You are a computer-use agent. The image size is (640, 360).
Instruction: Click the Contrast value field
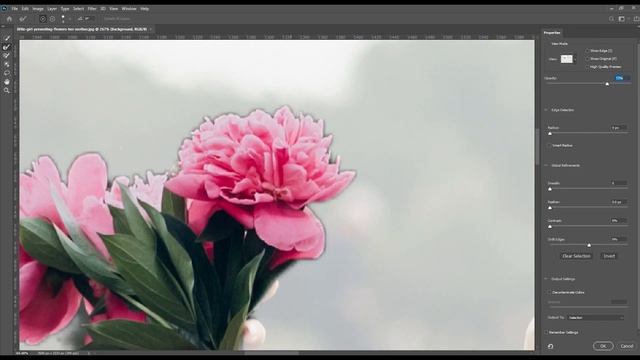(619, 221)
